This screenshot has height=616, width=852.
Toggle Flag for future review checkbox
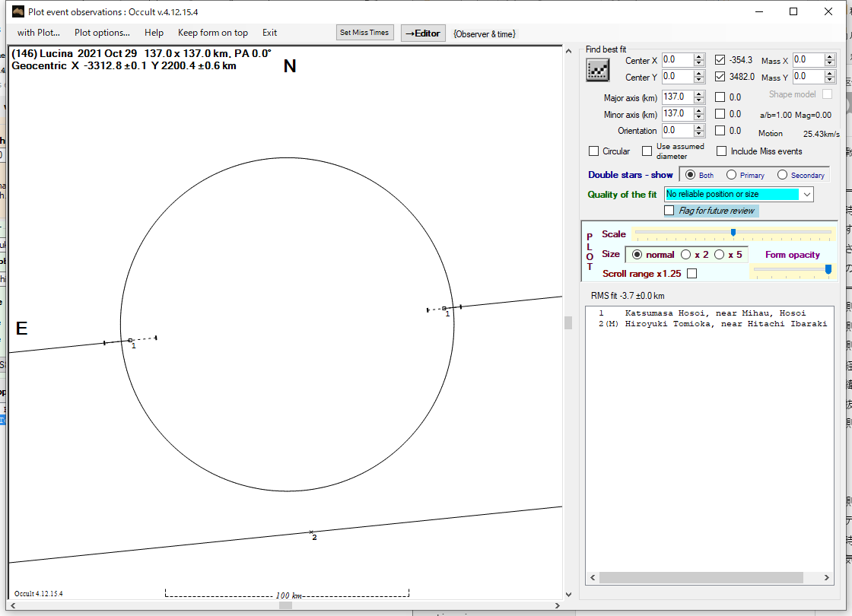point(669,211)
